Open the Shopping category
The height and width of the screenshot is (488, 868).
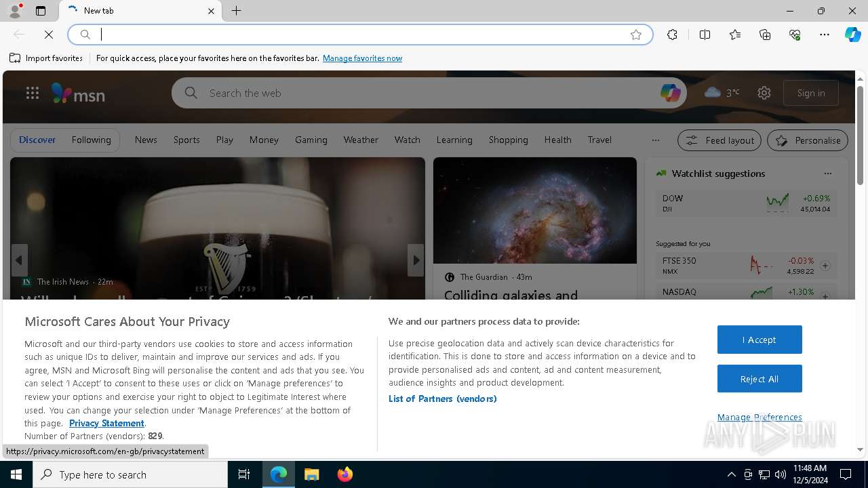click(509, 140)
